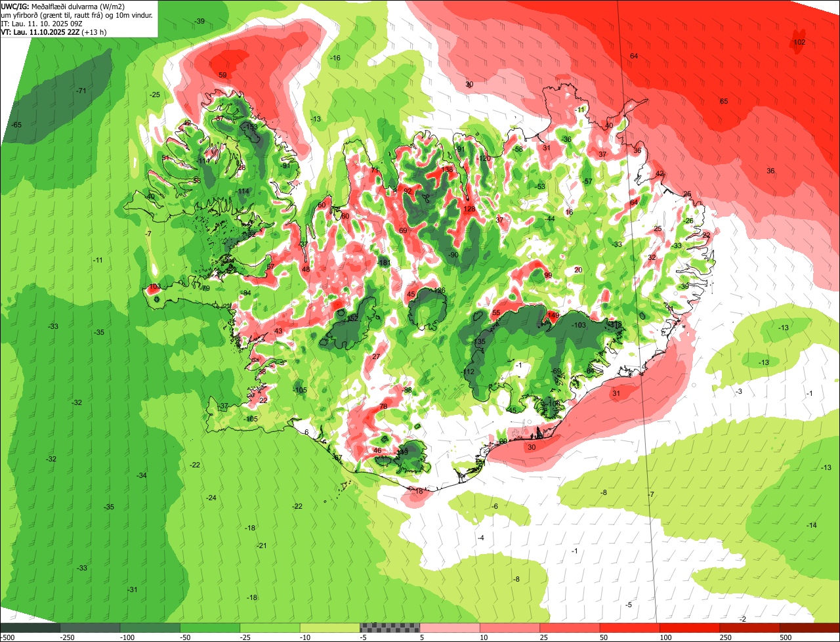840x642 pixels.
Task: Click the map value '-57' in northeast Iceland
Action: 588,182
